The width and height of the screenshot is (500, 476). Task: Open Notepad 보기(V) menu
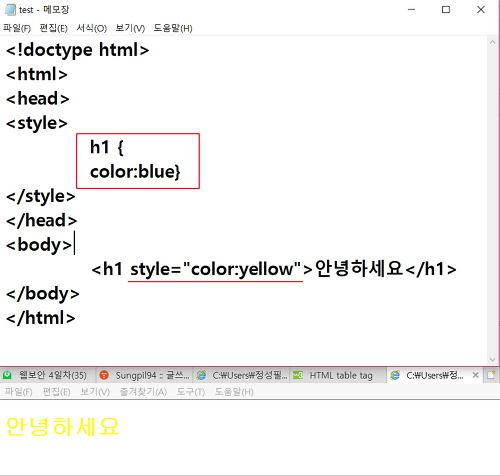click(130, 28)
